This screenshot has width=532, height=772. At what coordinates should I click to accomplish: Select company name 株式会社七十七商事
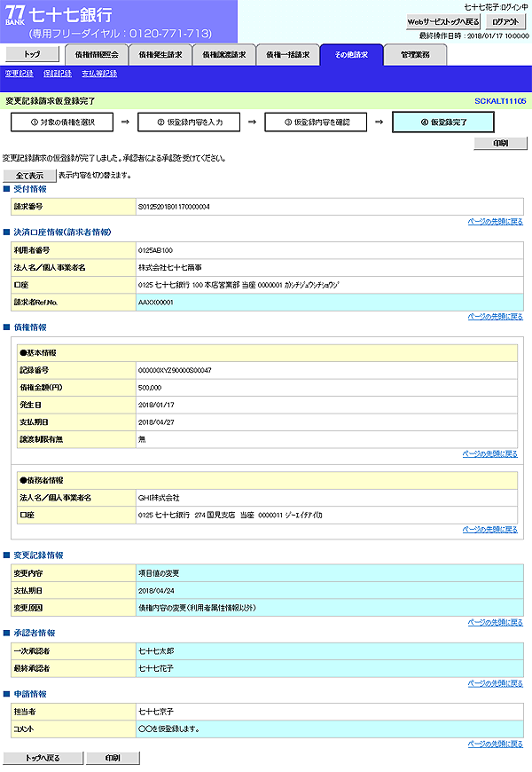coord(170,268)
